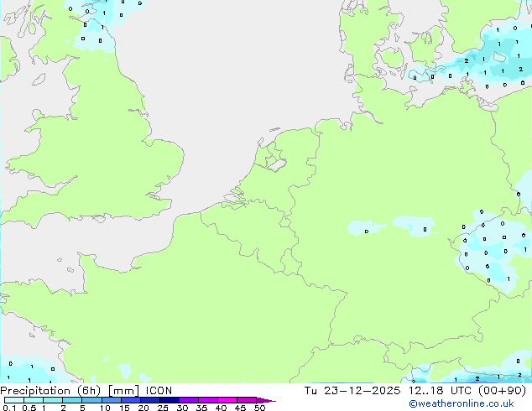Click the '35' legend scale label
Viewport: 532px width, 411px height.
201,408
